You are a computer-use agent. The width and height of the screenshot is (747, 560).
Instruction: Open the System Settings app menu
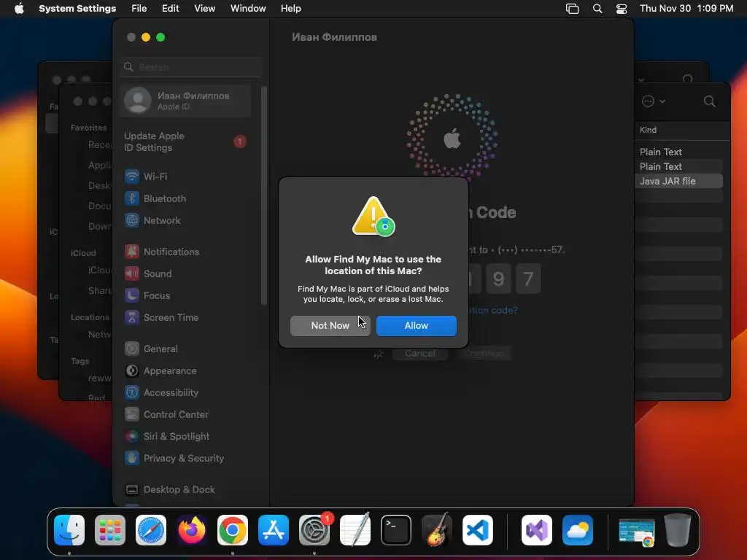pyautogui.click(x=77, y=9)
